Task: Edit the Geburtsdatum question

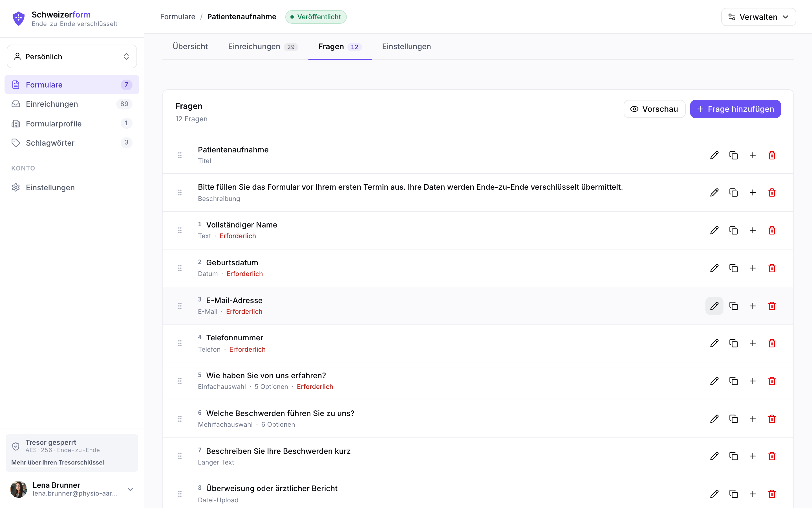Action: [x=714, y=268]
